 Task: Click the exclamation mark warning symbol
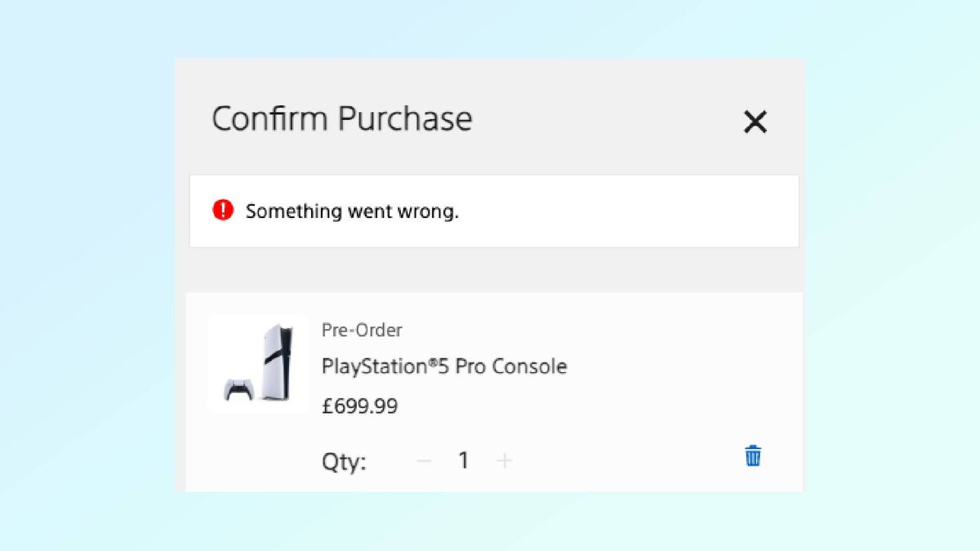pos(225,211)
